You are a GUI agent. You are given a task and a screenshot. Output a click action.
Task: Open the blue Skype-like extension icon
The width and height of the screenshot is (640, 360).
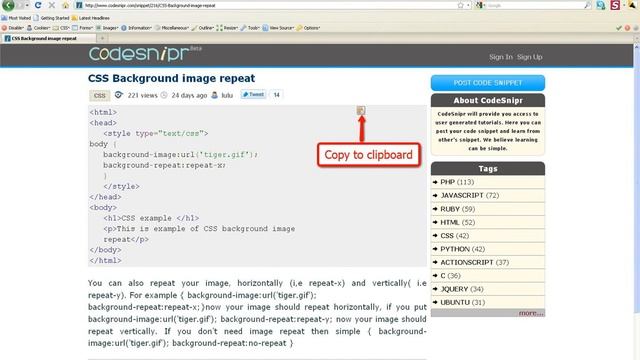click(x=601, y=5)
